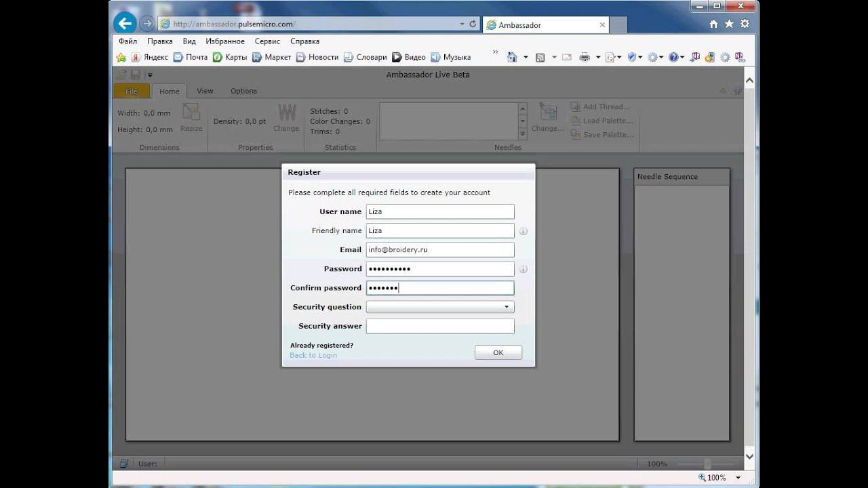Click the RSS feeds icon in the command bar
868x488 pixels.
point(540,58)
